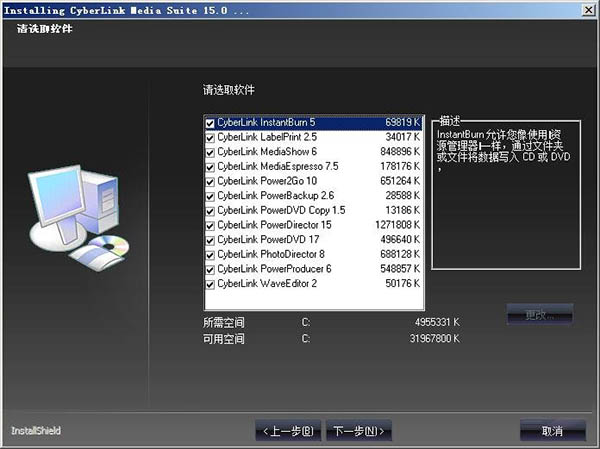Click the 651264 K size value

[x=400, y=181]
